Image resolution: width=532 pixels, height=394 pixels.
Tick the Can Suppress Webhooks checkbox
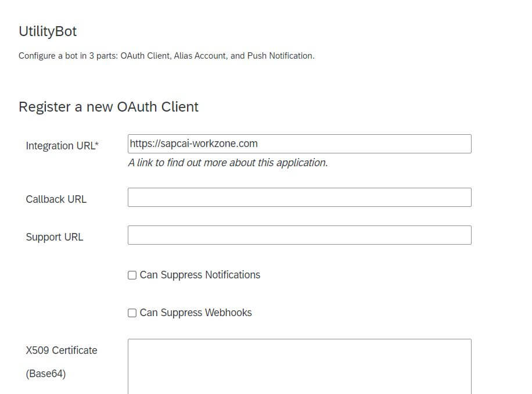pos(132,313)
